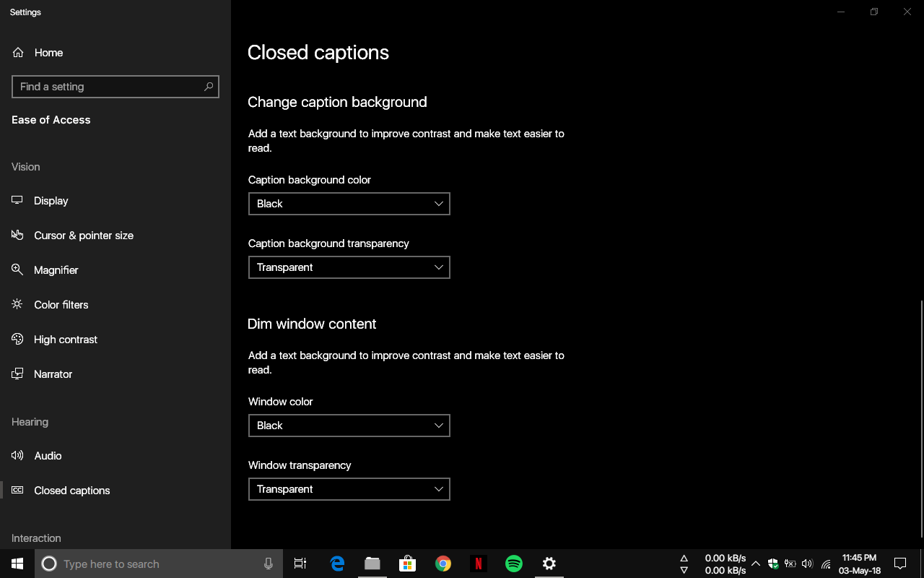Viewport: 924px width, 578px height.
Task: Click the settings page vertical scrollbar
Action: click(x=921, y=419)
